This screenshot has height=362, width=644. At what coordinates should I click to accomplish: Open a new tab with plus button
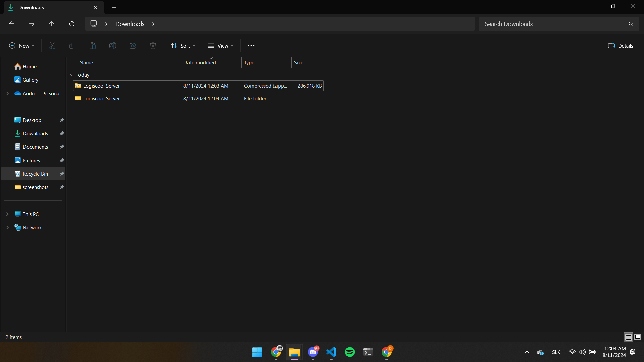coord(114,7)
